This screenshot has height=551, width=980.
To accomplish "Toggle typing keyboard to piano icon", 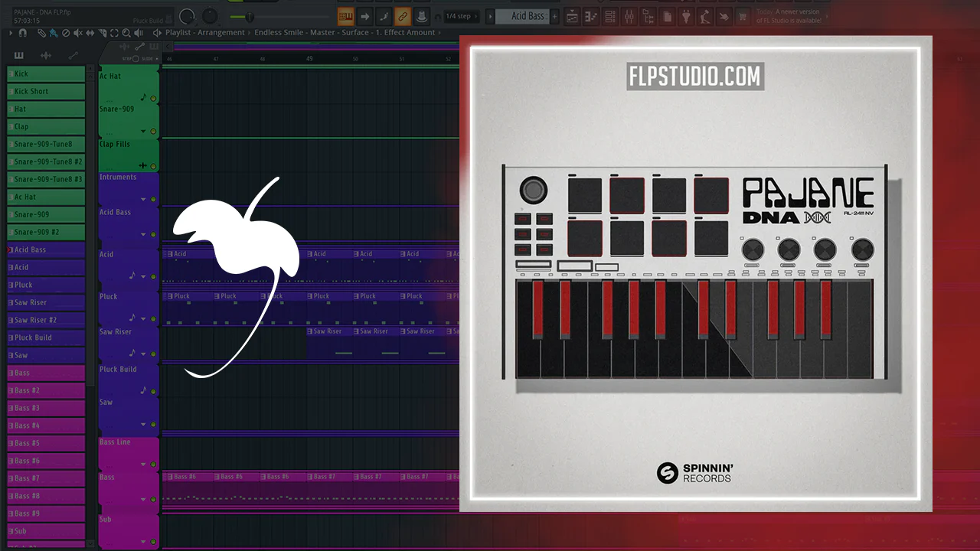I will click(346, 16).
